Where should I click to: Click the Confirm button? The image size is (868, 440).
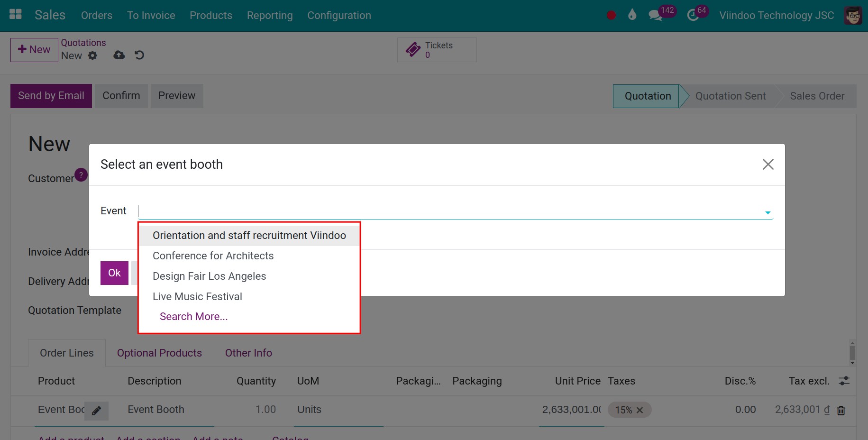121,96
